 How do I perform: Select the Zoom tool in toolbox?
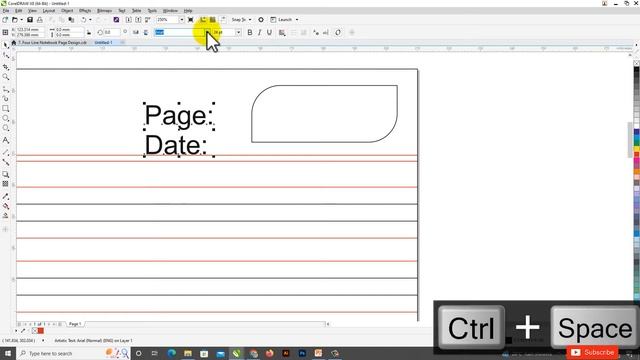click(x=6, y=77)
